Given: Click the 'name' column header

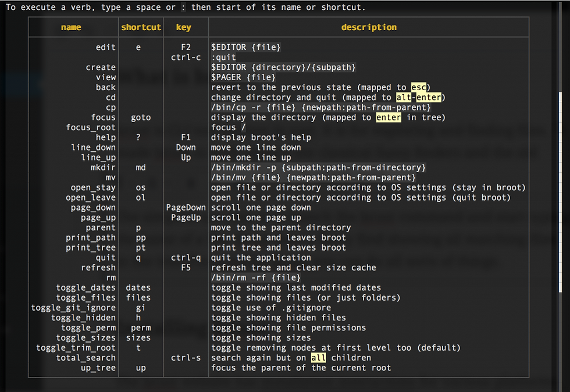Looking at the screenshot, I should (x=71, y=27).
